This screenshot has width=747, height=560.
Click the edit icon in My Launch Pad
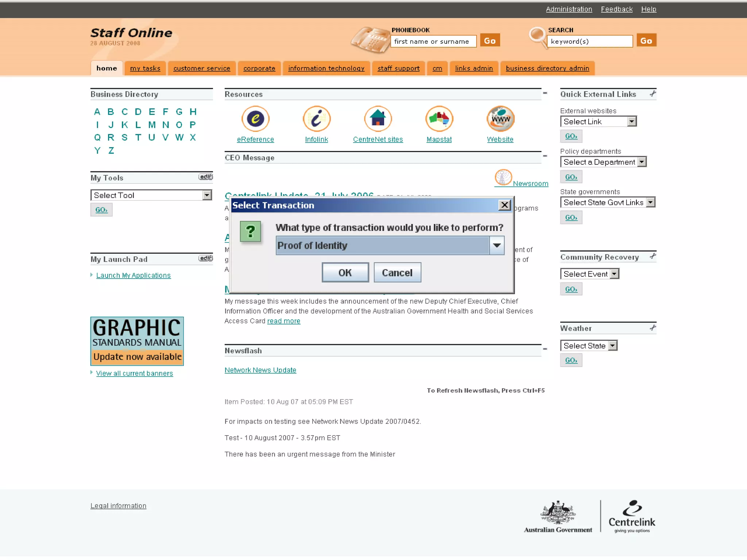206,258
